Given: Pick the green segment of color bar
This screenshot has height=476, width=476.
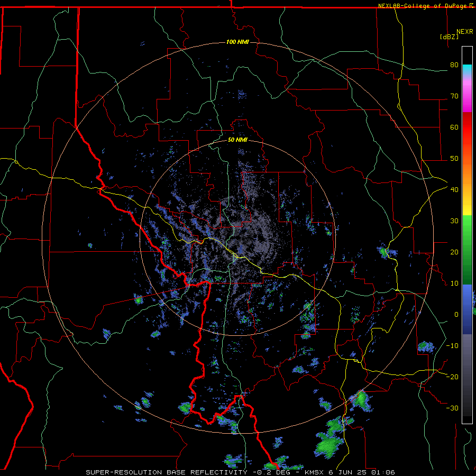Looking at the screenshot, I should coord(467,250).
